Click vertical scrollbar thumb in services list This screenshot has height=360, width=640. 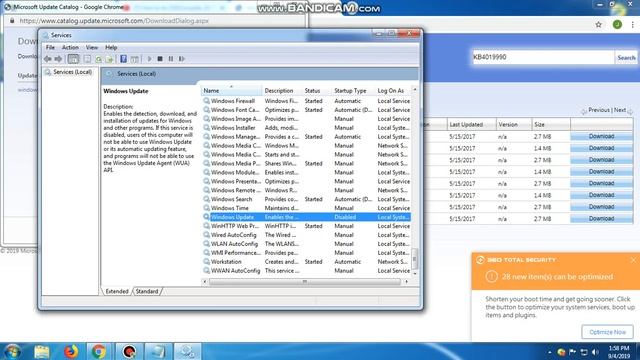(x=415, y=258)
